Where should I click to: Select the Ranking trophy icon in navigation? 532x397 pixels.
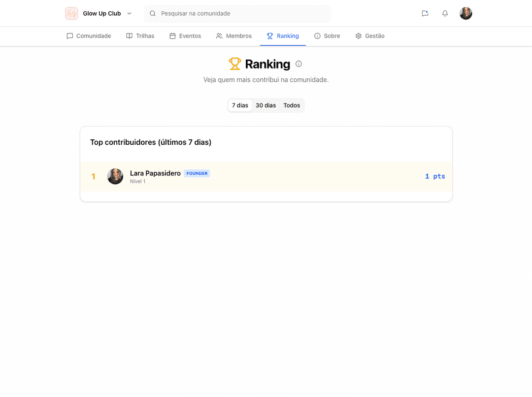pyautogui.click(x=269, y=35)
